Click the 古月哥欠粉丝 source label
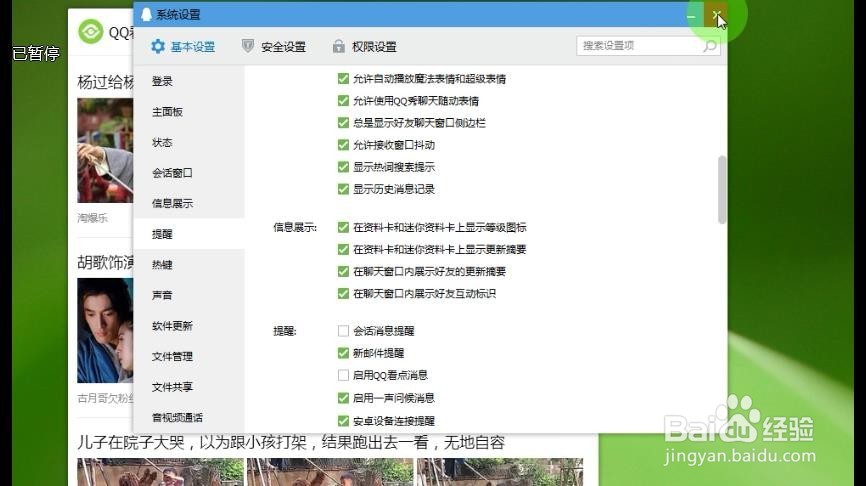Image resolution: width=866 pixels, height=486 pixels. tap(105, 398)
